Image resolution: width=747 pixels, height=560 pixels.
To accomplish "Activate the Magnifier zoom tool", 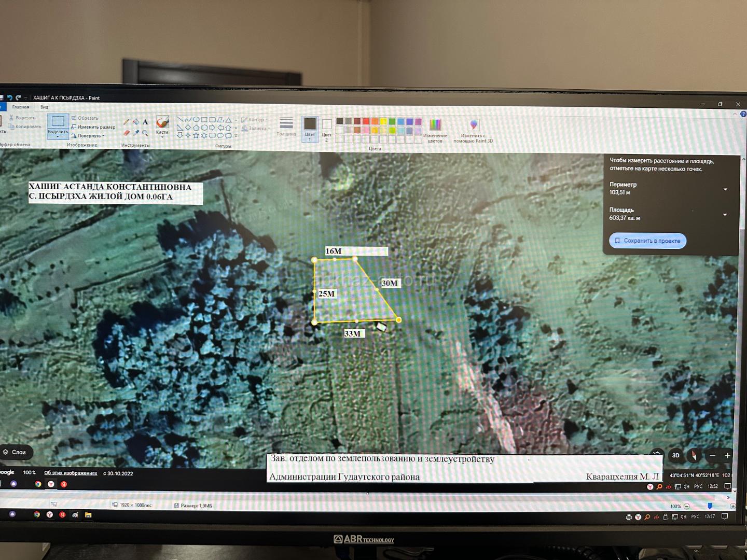I will tap(145, 133).
